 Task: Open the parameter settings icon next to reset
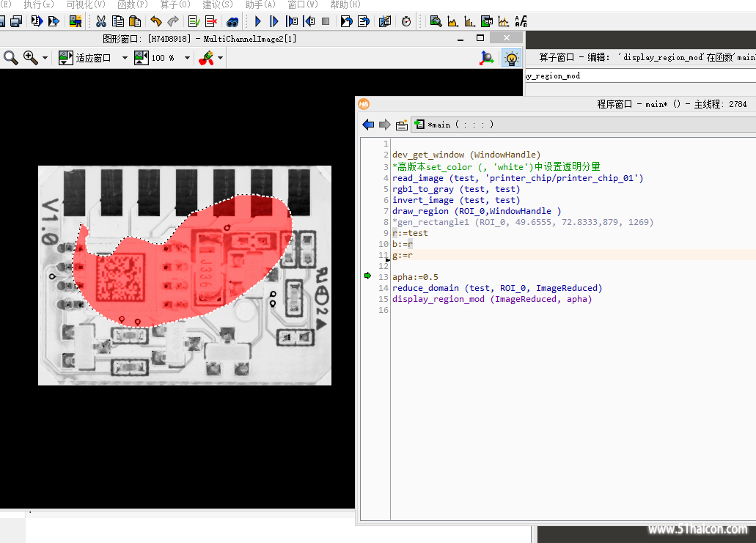pos(385,21)
